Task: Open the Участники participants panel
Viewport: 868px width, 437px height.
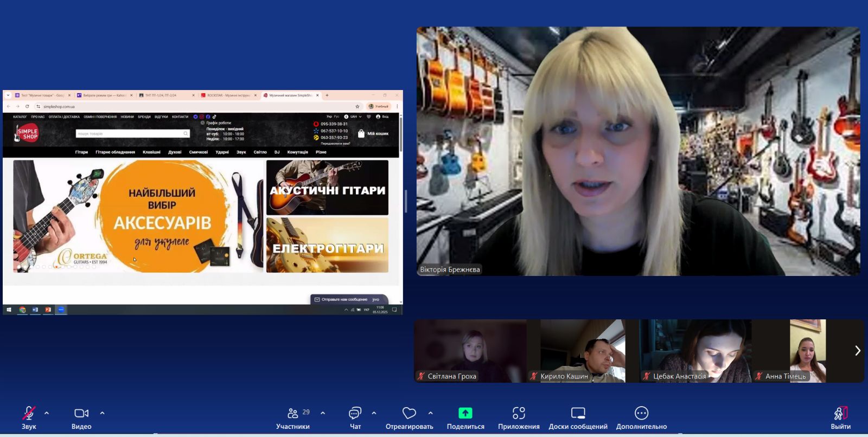Action: click(x=293, y=414)
